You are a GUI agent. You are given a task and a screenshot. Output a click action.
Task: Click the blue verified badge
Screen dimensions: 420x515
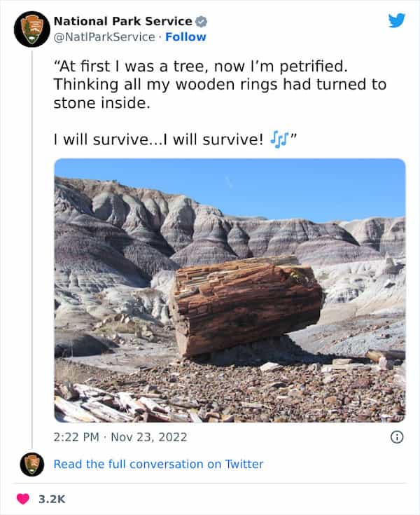[199, 21]
